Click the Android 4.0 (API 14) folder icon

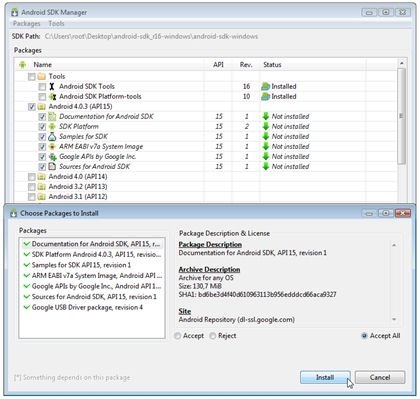(42, 177)
